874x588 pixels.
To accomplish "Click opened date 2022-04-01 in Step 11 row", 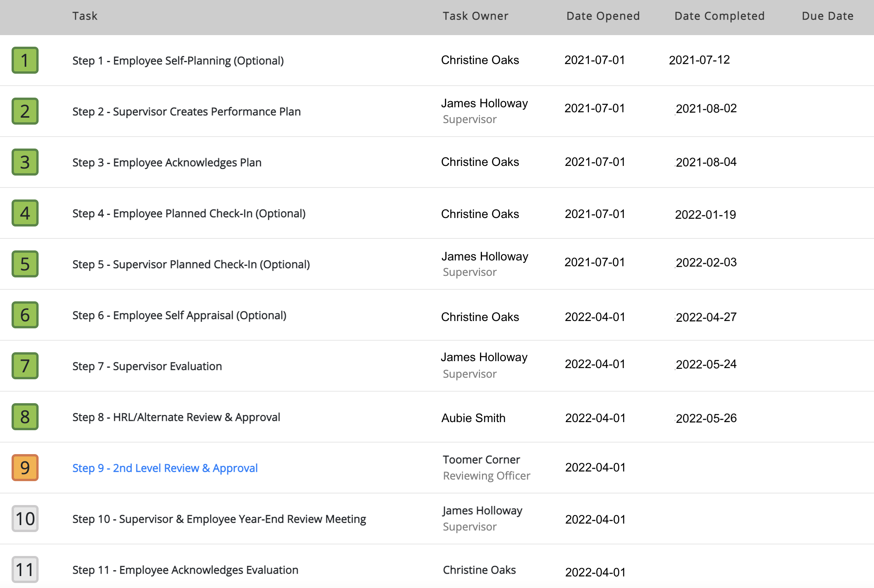I will [x=595, y=572].
